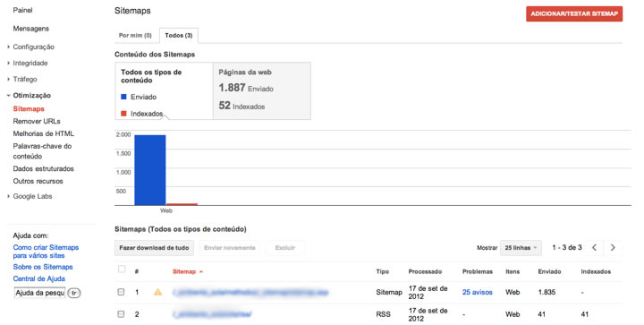
Task: Click the blue Enviado legend swatch
Action: click(123, 97)
